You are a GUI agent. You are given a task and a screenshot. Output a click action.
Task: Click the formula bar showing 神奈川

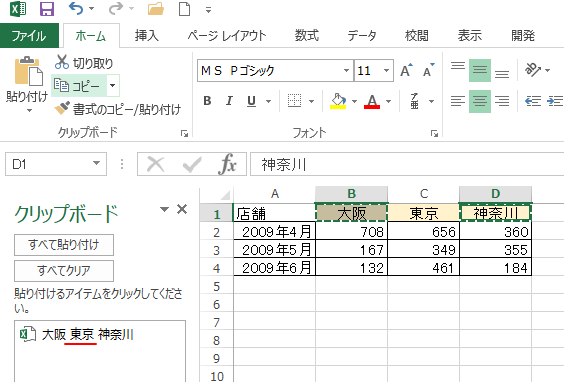pos(407,164)
